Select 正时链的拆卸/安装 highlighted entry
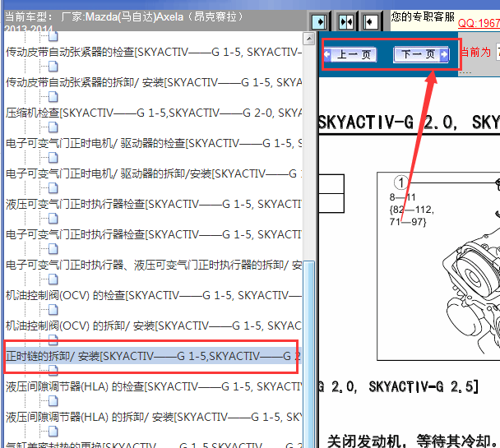 click(x=152, y=356)
